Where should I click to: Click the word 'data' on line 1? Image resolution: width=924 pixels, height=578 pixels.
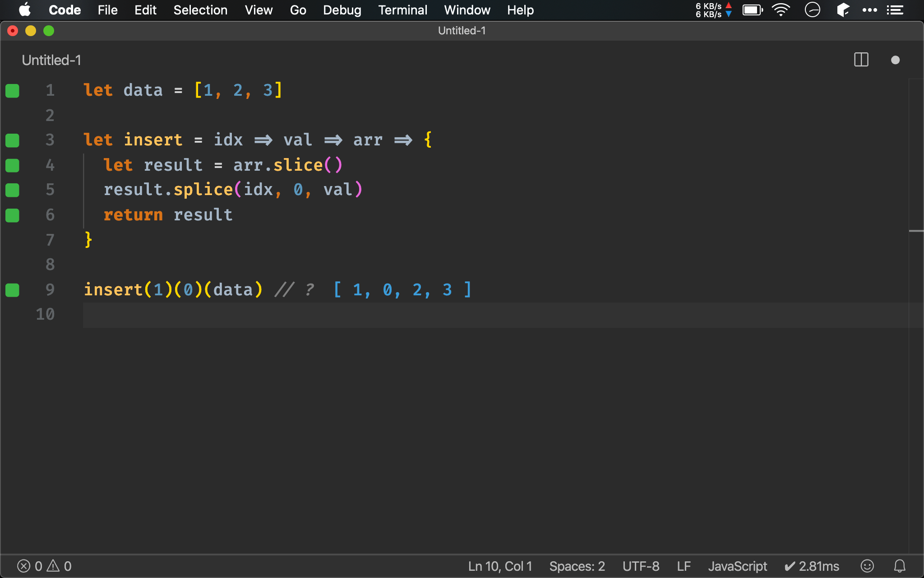143,90
